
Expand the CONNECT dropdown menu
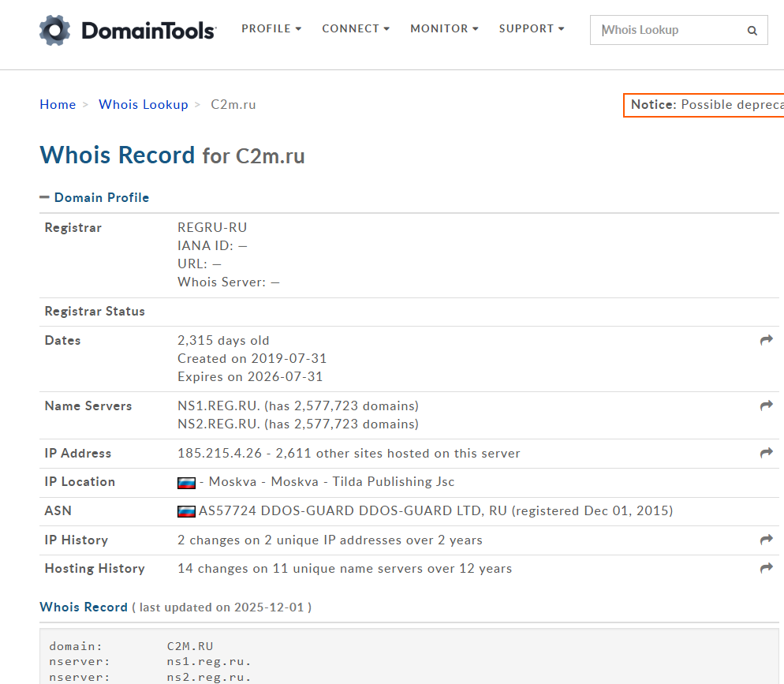pyautogui.click(x=356, y=28)
